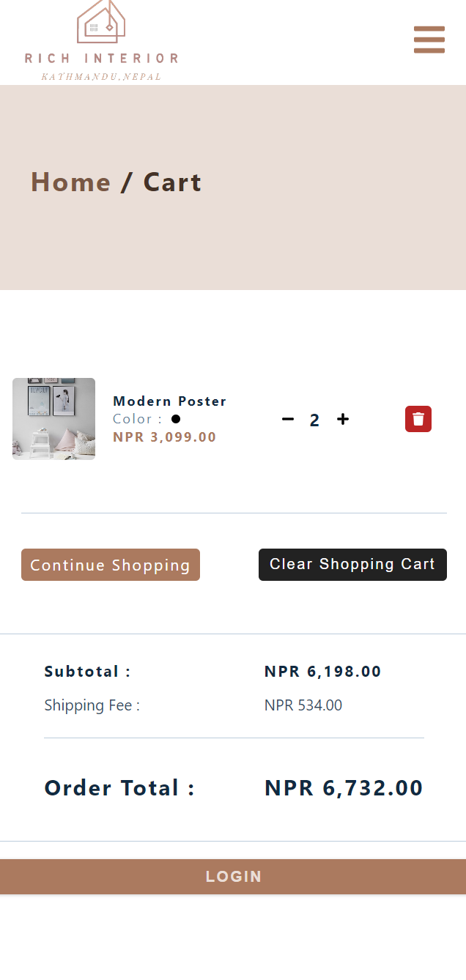Delete Modern Poster with the trash icon

pos(418,419)
